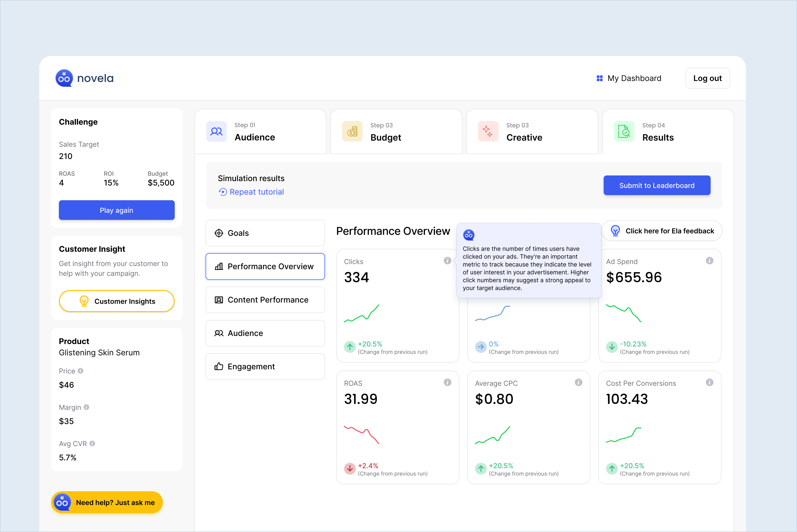
Task: Click the blue right-arrow 0% indicator
Action: point(480,347)
